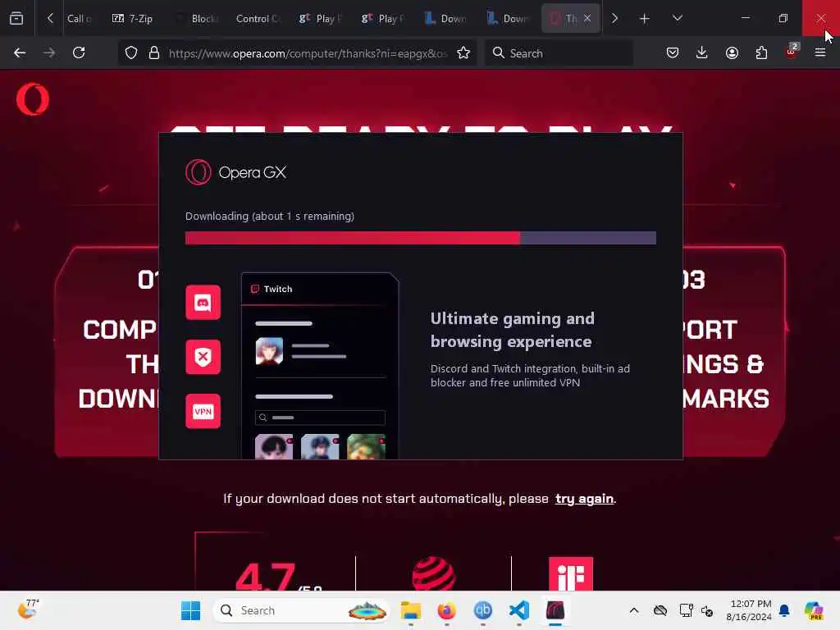Open the Firefox account menu
Viewport: 840px width, 630px height.
pyautogui.click(x=732, y=52)
